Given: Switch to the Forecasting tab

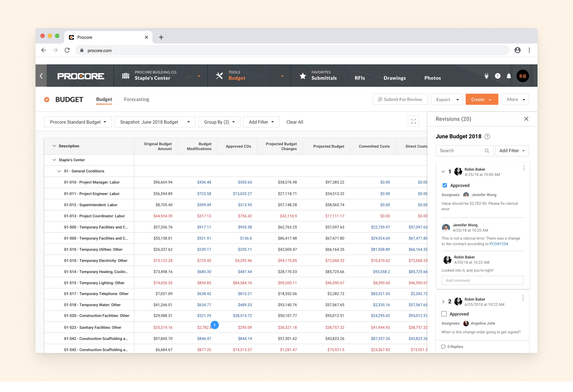Looking at the screenshot, I should coord(136,99).
